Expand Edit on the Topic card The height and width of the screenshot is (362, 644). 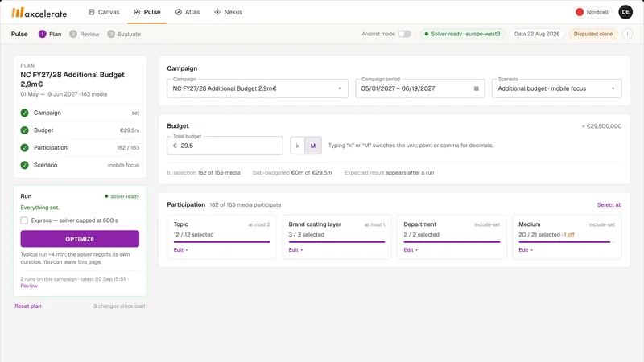coord(180,250)
